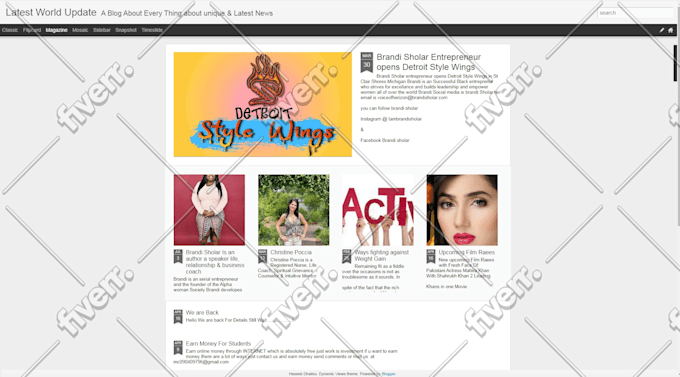Switch to Snapshot view
The width and height of the screenshot is (680, 377).
point(126,30)
